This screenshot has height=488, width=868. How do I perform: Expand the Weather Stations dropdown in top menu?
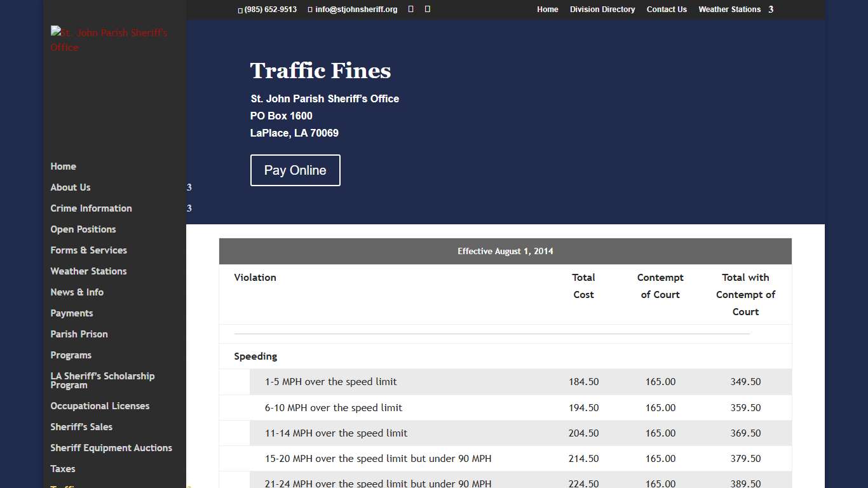[729, 10]
